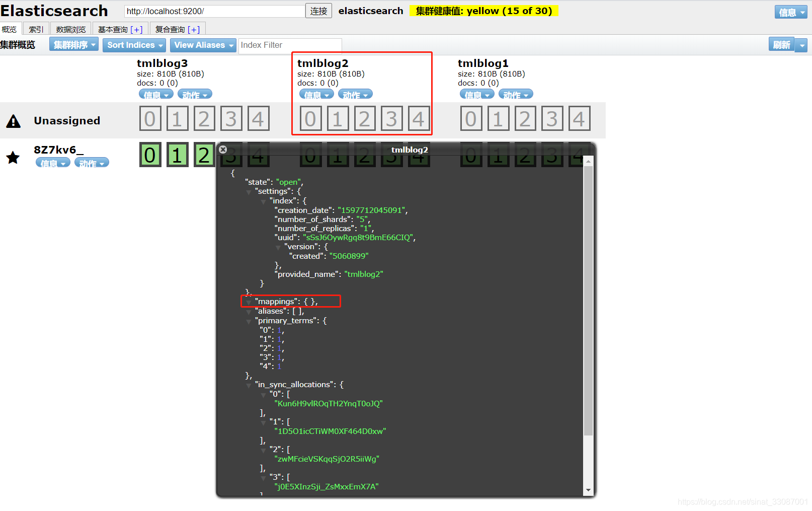Focus the localhost:9200 URL field
This screenshot has height=511, width=812.
coord(214,11)
